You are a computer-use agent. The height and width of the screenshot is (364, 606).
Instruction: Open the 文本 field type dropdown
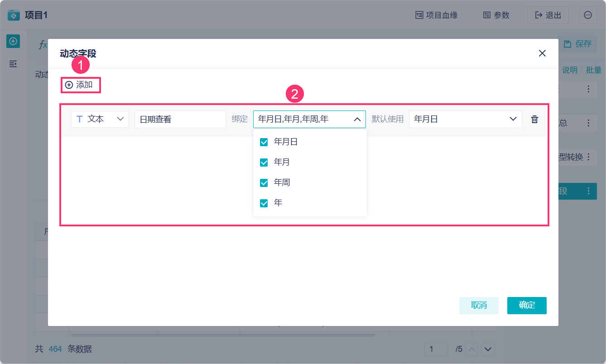[x=100, y=119]
